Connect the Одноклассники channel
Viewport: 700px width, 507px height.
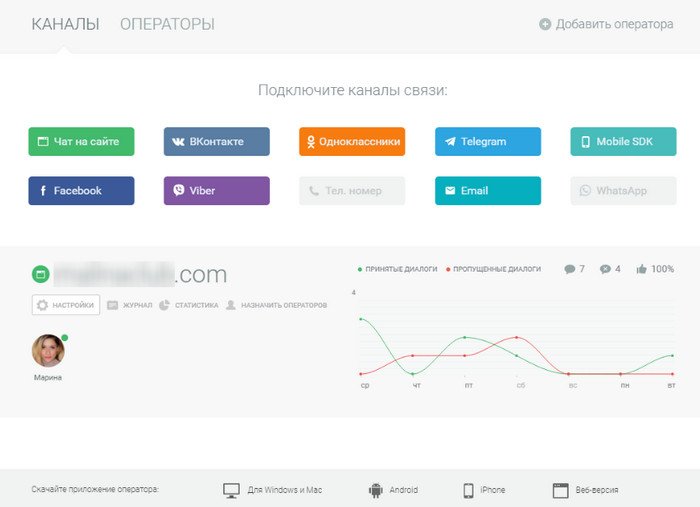click(352, 141)
